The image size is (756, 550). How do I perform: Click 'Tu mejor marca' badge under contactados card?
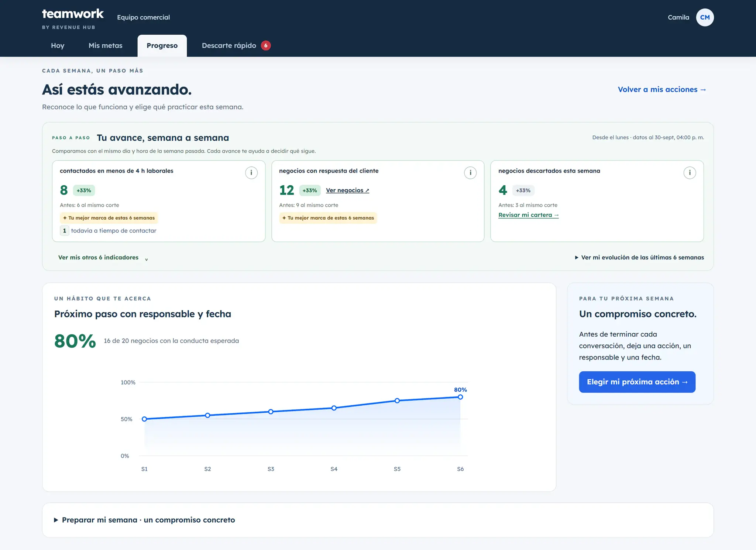coord(109,218)
